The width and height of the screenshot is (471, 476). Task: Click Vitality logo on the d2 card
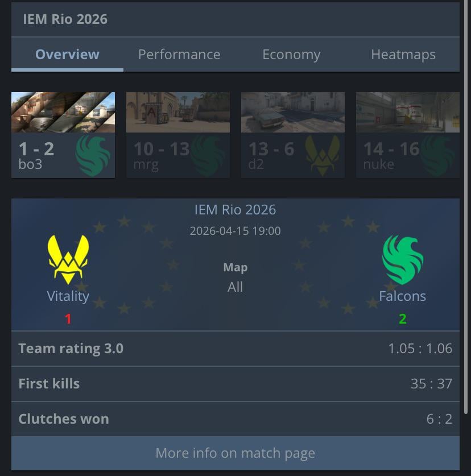click(323, 156)
